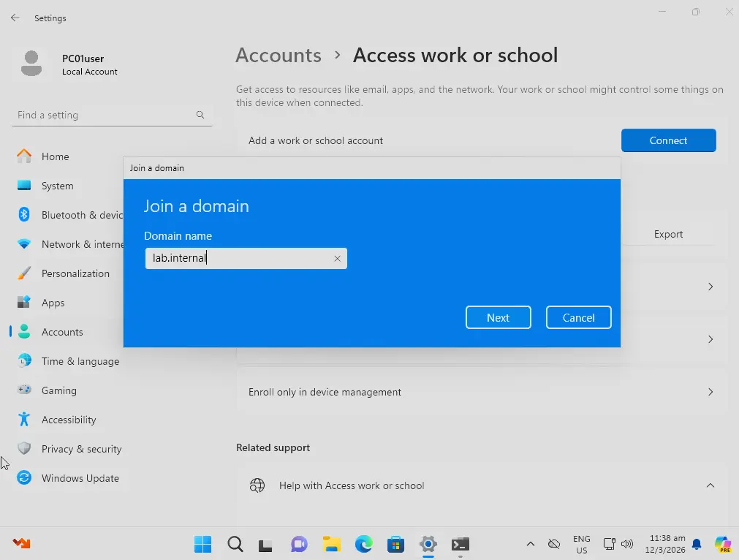Clear the Domain name text field
This screenshot has width=739, height=560.
(x=337, y=258)
